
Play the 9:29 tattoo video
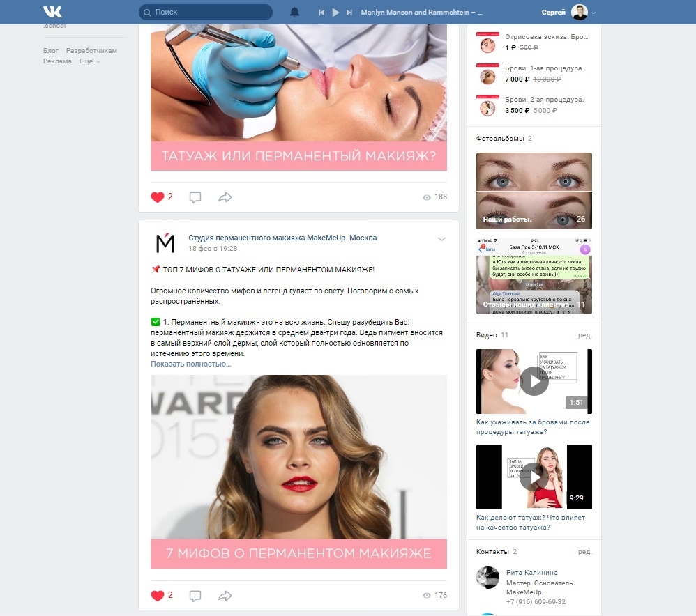click(534, 477)
